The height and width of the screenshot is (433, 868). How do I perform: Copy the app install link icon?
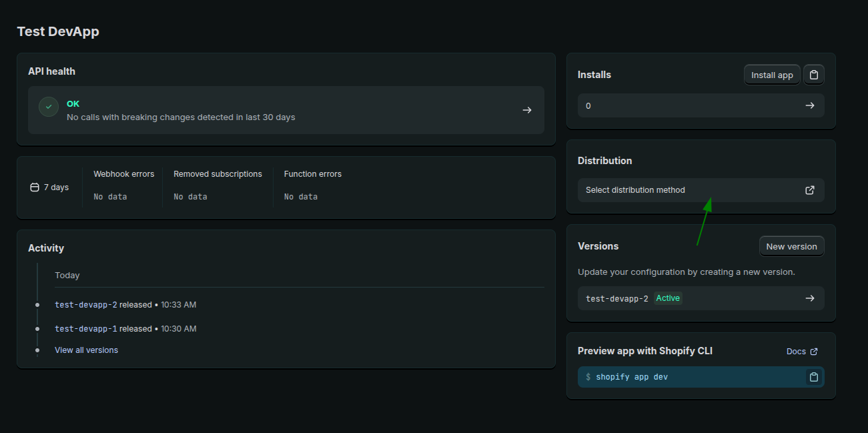coord(813,74)
